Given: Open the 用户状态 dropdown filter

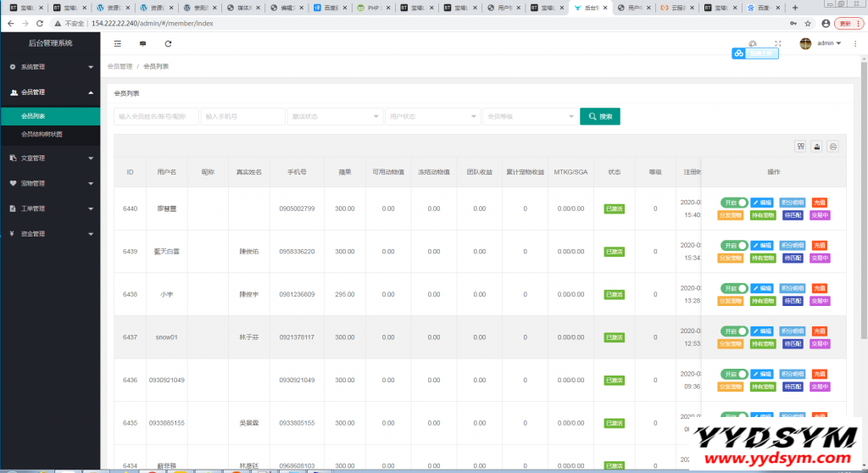Looking at the screenshot, I should [431, 116].
